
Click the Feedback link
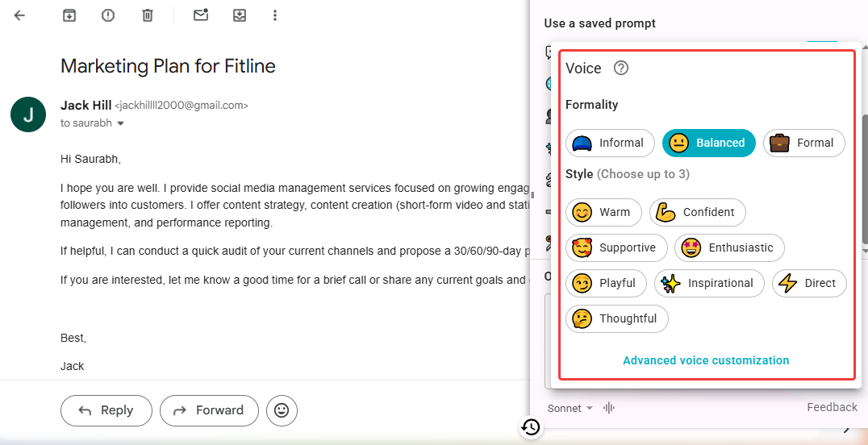pyautogui.click(x=832, y=407)
